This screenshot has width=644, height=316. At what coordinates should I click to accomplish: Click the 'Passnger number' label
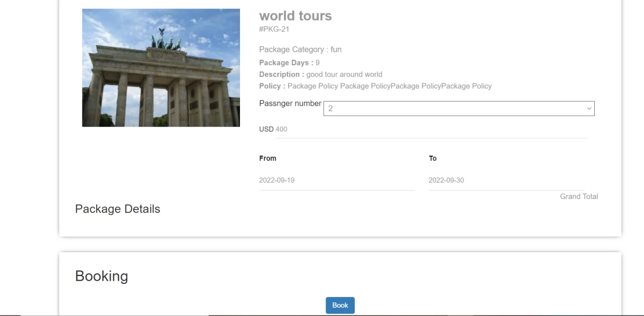pos(290,103)
